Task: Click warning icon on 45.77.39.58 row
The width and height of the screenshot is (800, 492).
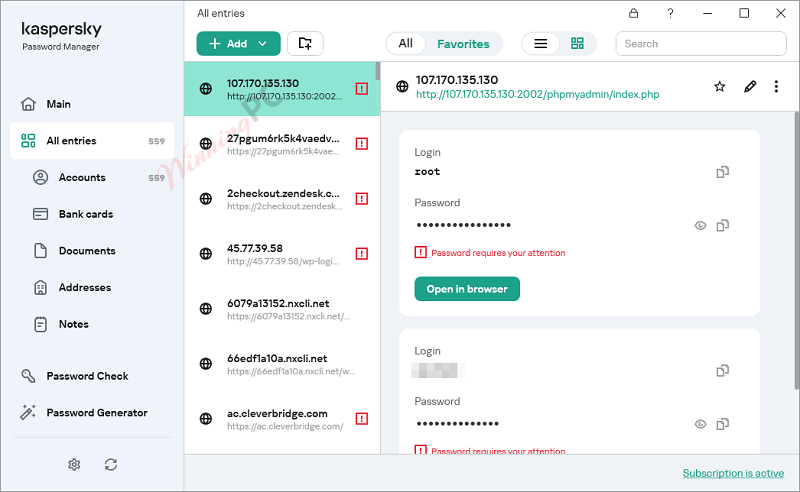Action: (x=362, y=254)
